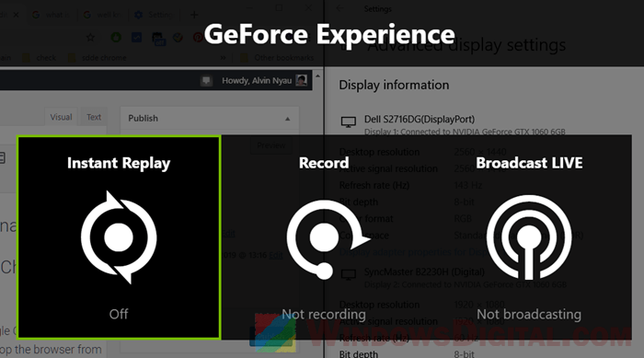Click the SyncMaster B2230H monitor icon
This screenshot has width=644, height=358.
[x=349, y=274]
